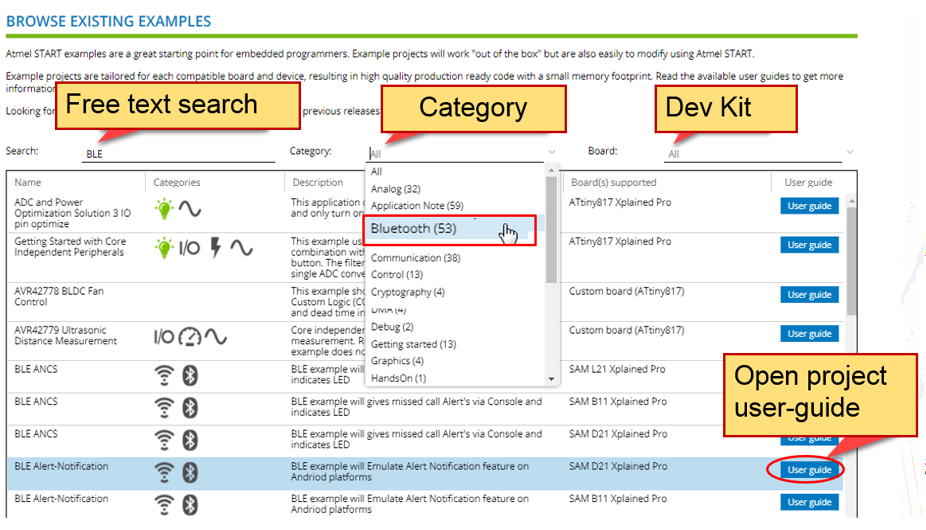Screen dimensions: 926x530
Task: Click the sine wave icon in ADC and Power row
Action: pyautogui.click(x=190, y=209)
